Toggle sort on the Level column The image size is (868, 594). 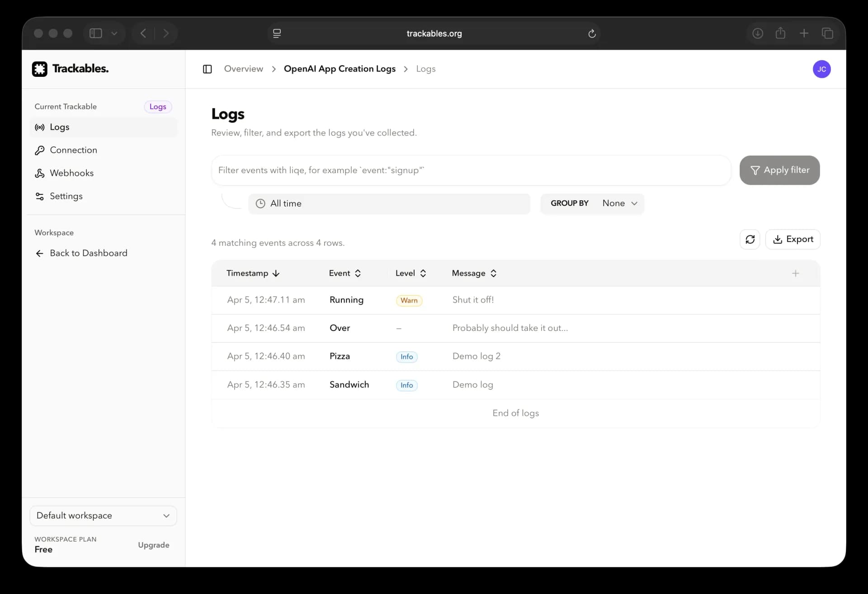click(423, 273)
